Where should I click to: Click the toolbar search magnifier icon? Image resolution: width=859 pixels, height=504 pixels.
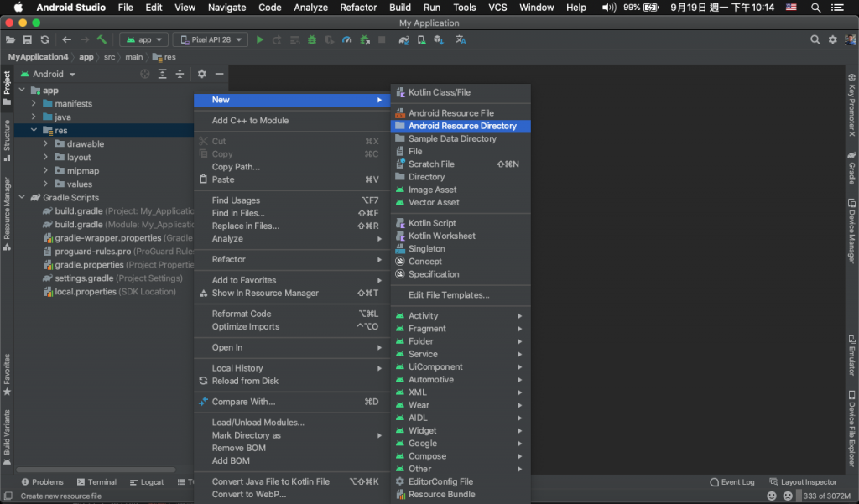[x=815, y=40]
